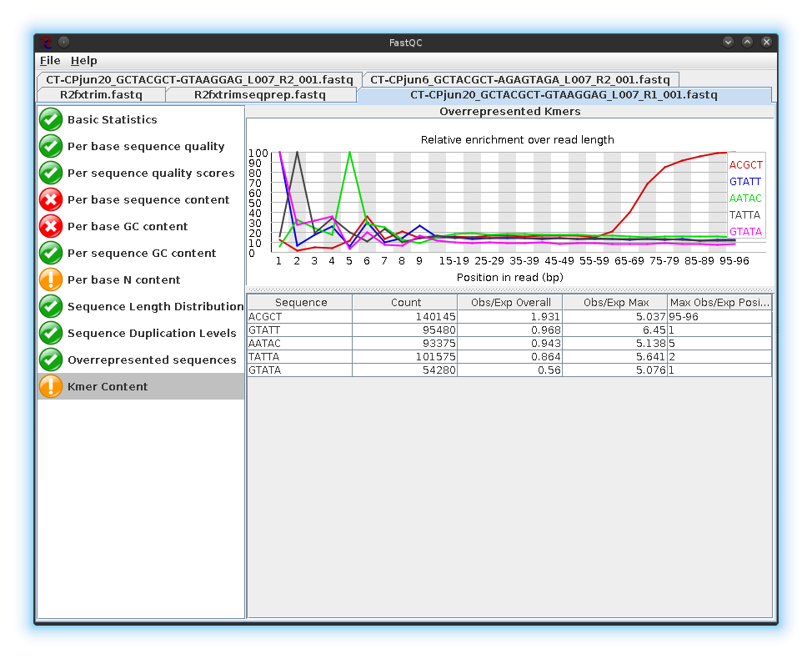Click count value 101575
The image size is (812, 659).
tap(405, 357)
